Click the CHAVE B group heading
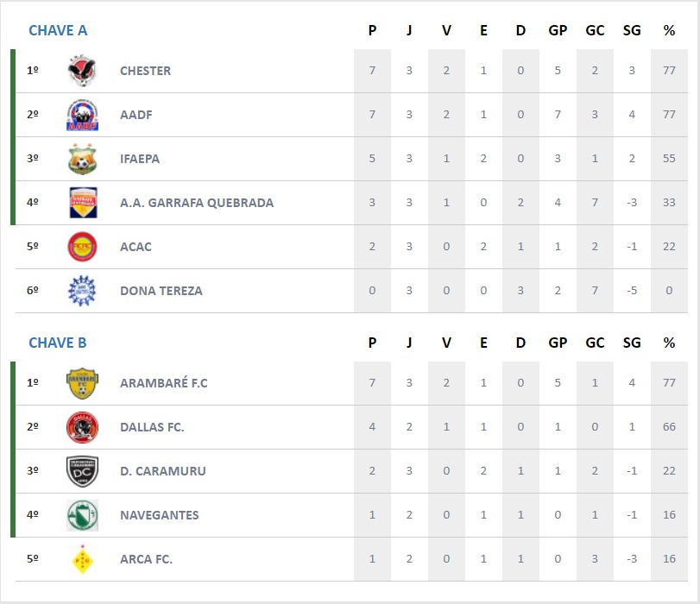This screenshot has width=700, height=604. [x=58, y=343]
